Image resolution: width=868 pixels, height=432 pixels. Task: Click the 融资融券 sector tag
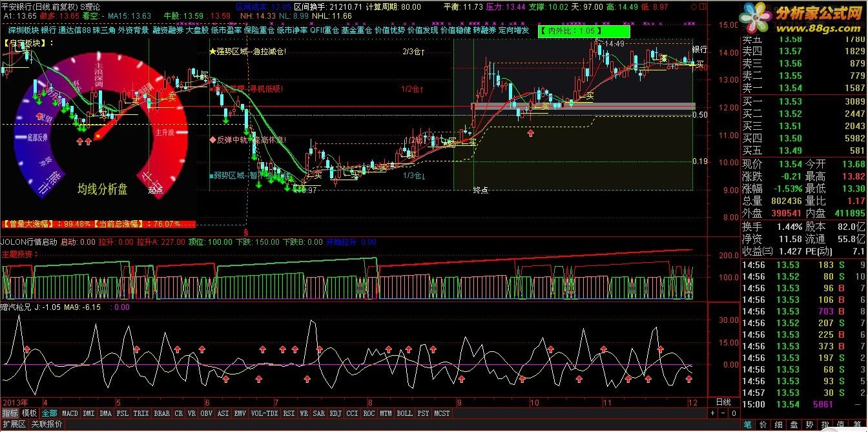coord(168,30)
